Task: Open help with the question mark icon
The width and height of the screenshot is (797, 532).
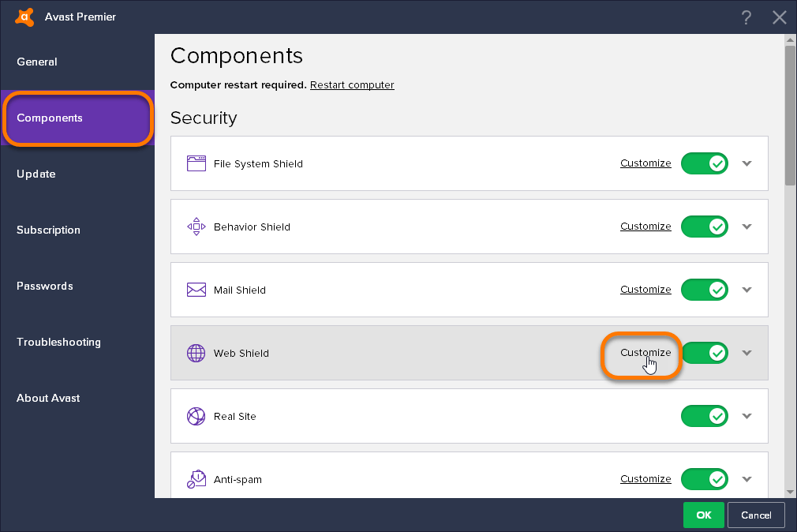Action: (746, 17)
